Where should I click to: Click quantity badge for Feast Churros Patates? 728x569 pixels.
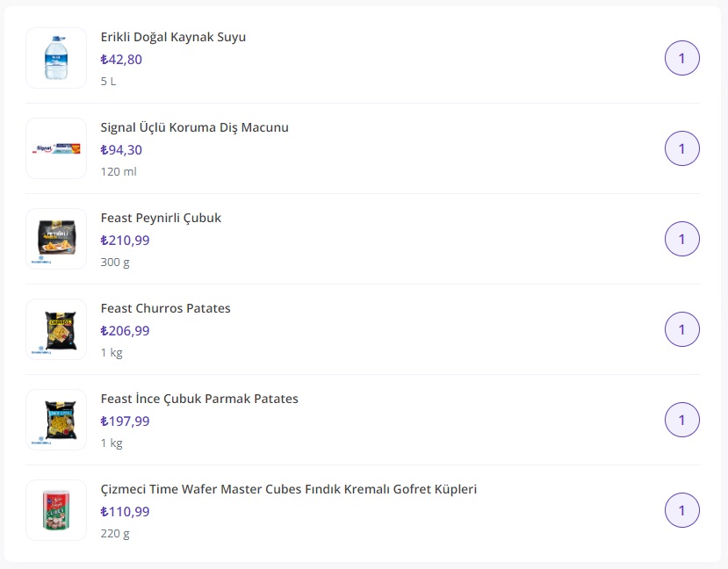[682, 329]
